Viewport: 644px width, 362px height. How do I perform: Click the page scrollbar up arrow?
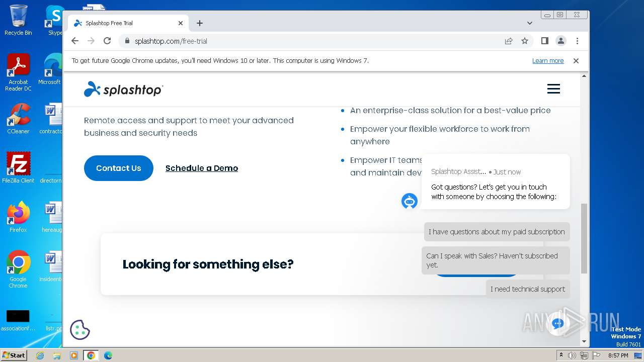point(584,76)
